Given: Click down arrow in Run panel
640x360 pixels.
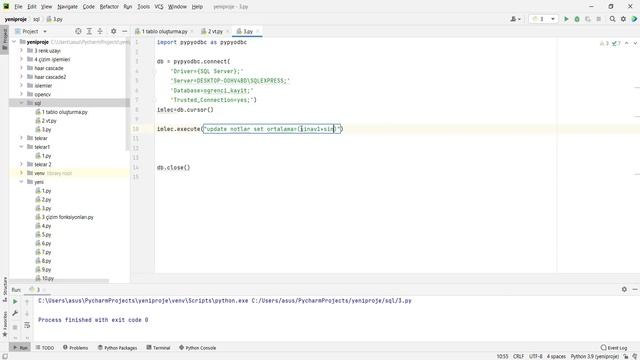Looking at the screenshot, I should pos(27,313).
